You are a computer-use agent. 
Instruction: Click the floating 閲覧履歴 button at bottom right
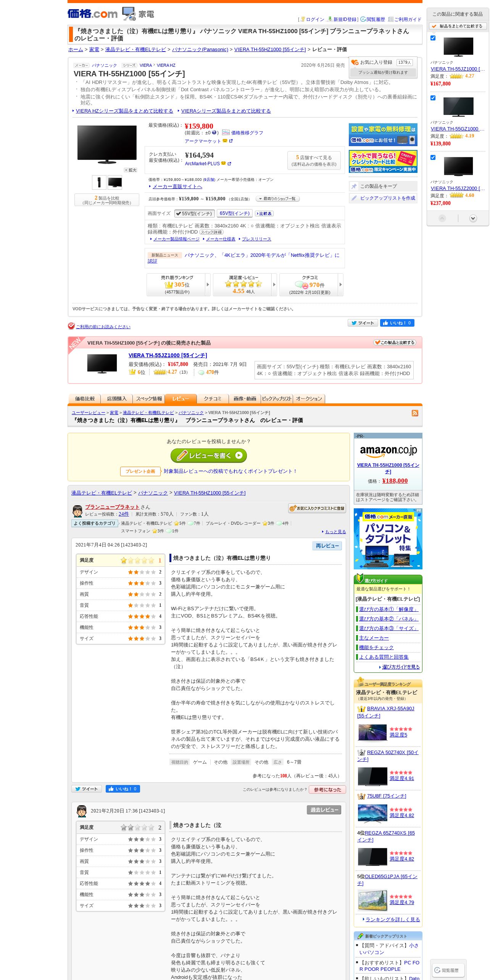click(x=448, y=970)
